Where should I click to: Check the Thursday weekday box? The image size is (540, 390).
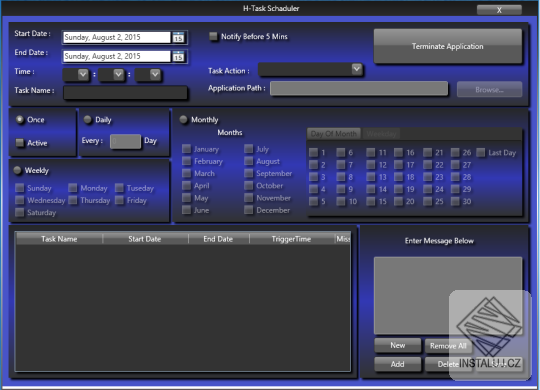73,200
